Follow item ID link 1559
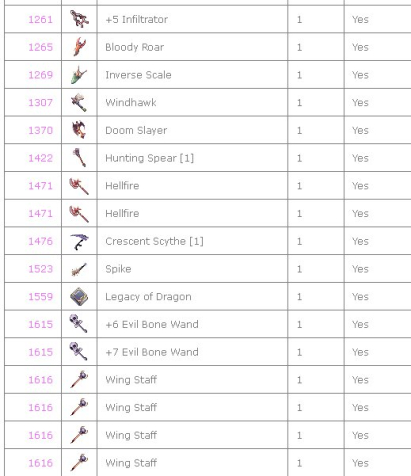The image size is (411, 476). coord(40,296)
